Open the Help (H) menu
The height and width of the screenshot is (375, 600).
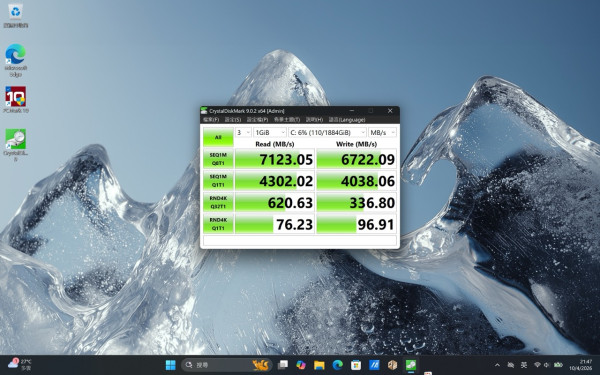(314, 120)
